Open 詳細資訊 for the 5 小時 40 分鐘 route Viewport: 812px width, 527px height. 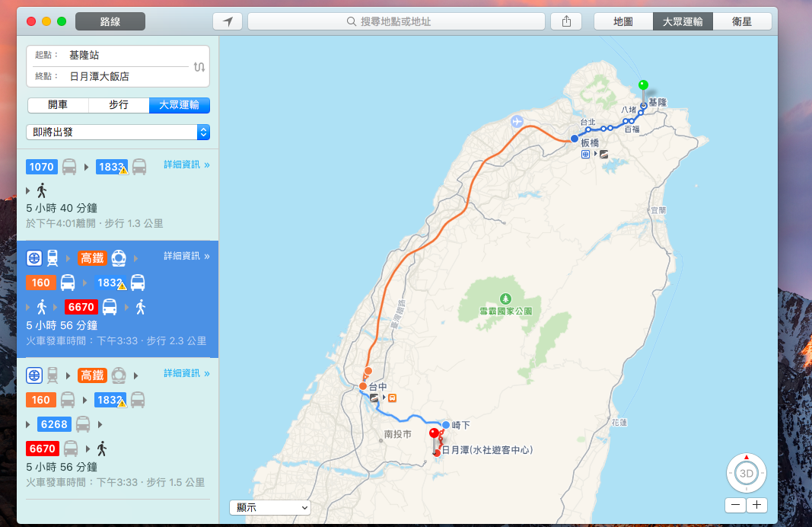[186, 164]
